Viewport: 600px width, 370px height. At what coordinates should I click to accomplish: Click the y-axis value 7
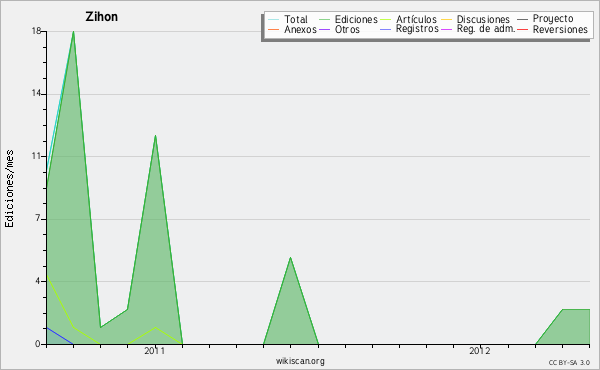(38, 218)
